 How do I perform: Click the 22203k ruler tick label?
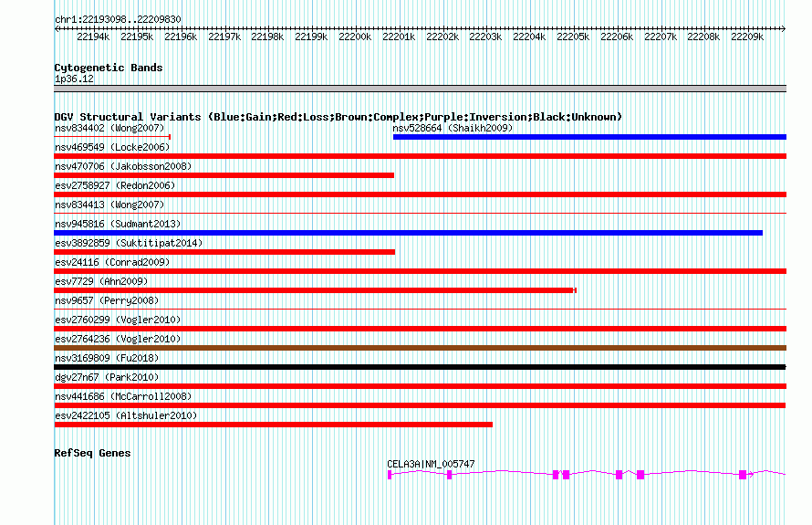click(485, 37)
